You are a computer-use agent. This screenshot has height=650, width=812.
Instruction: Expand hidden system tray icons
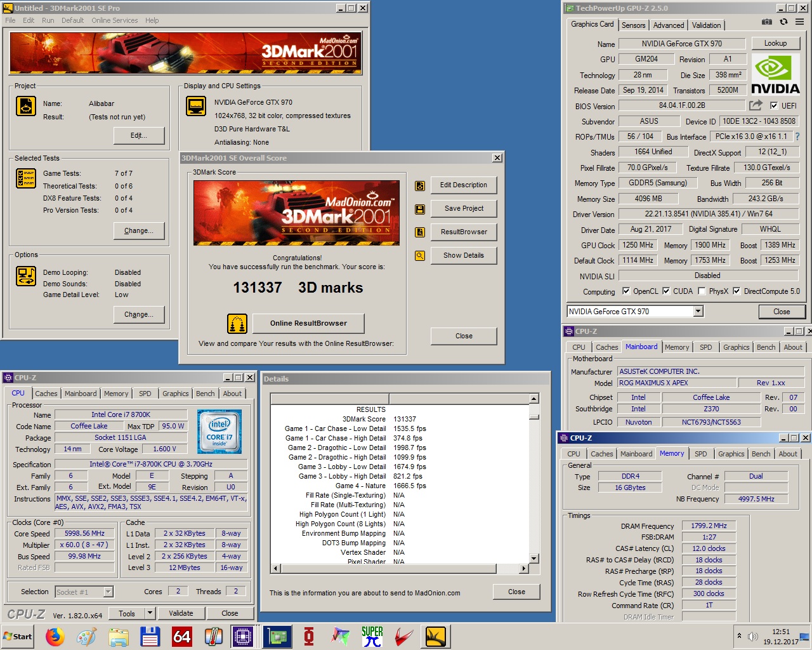pyautogui.click(x=739, y=636)
